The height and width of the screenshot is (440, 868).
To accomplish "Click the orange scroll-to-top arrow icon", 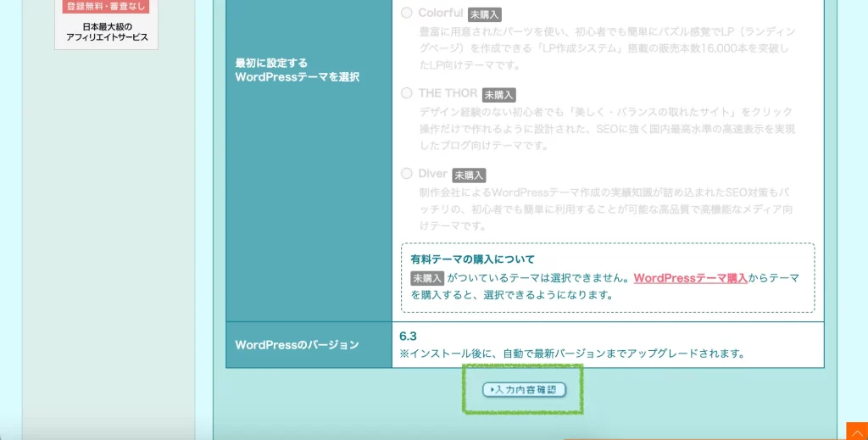I will pyautogui.click(x=856, y=431).
